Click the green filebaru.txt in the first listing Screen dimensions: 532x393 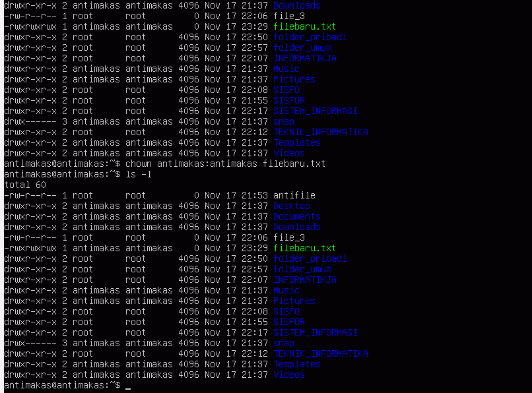(x=305, y=26)
